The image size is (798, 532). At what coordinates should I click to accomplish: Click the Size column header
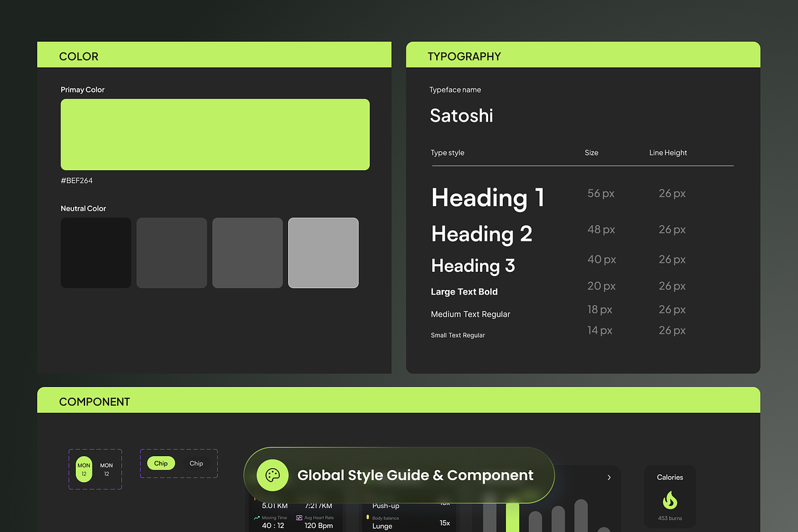[x=591, y=152]
